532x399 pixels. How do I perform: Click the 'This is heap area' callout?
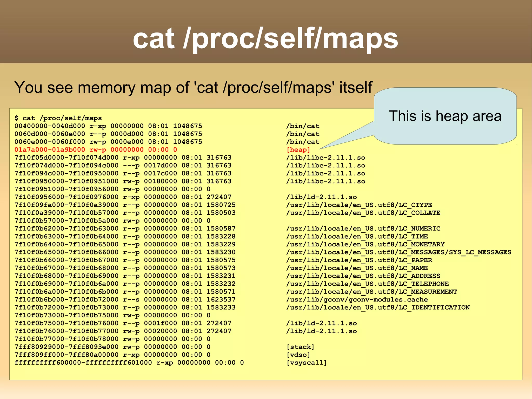tap(445, 116)
